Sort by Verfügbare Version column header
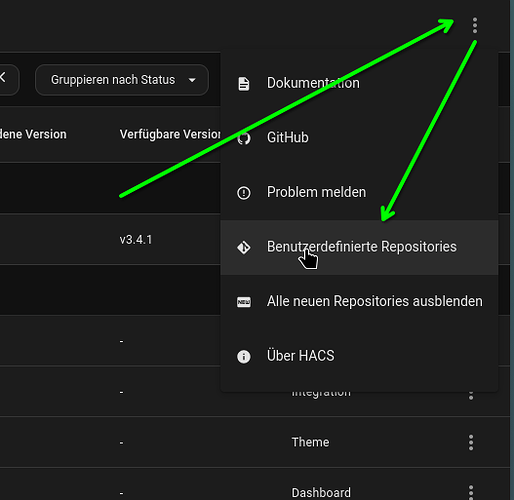This screenshot has height=500, width=514. pos(170,134)
